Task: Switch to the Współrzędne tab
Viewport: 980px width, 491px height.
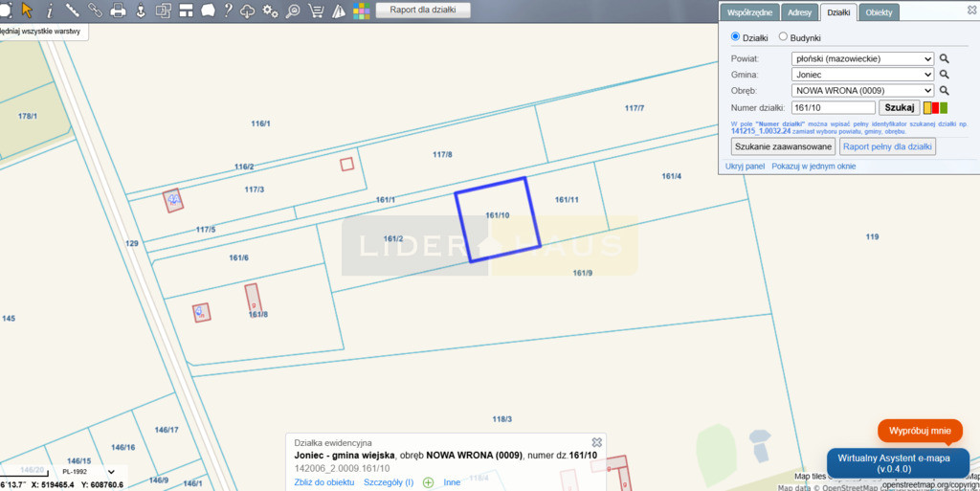Action: click(x=749, y=12)
